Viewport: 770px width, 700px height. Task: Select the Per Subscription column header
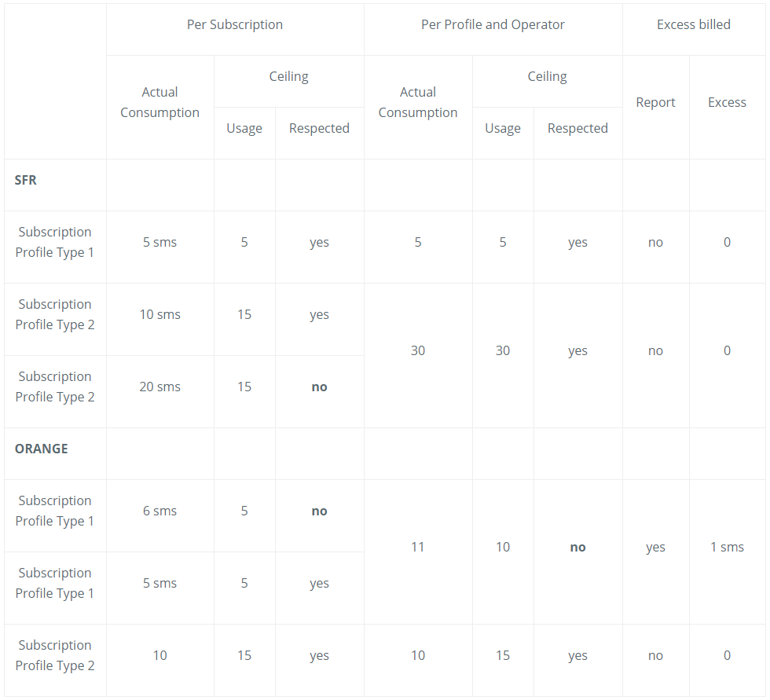pos(235,24)
